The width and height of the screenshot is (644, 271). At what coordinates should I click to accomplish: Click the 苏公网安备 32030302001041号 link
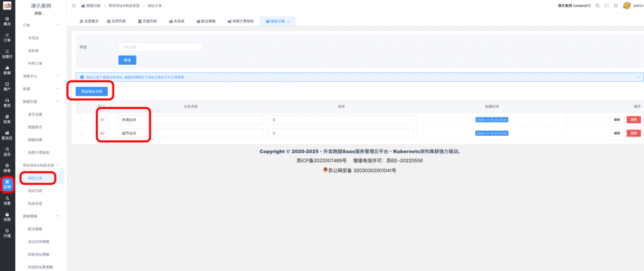point(359,170)
